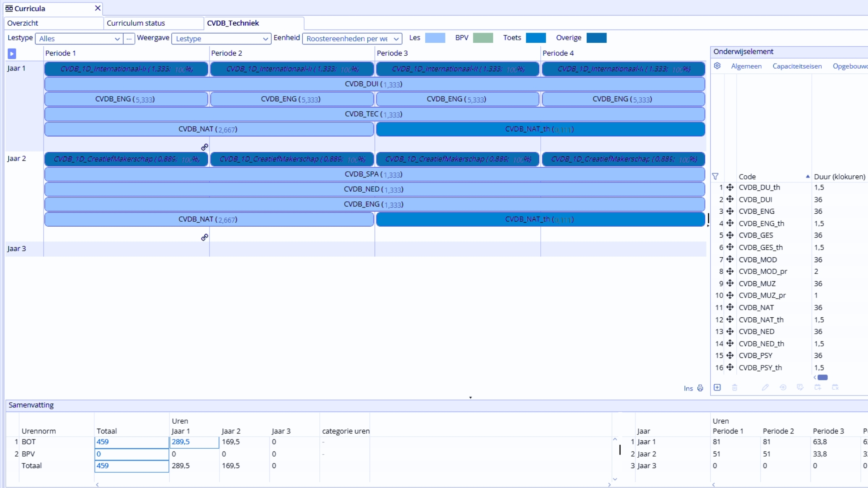Image resolution: width=868 pixels, height=488 pixels.
Task: Click the comment edit icon
Action: point(800,388)
